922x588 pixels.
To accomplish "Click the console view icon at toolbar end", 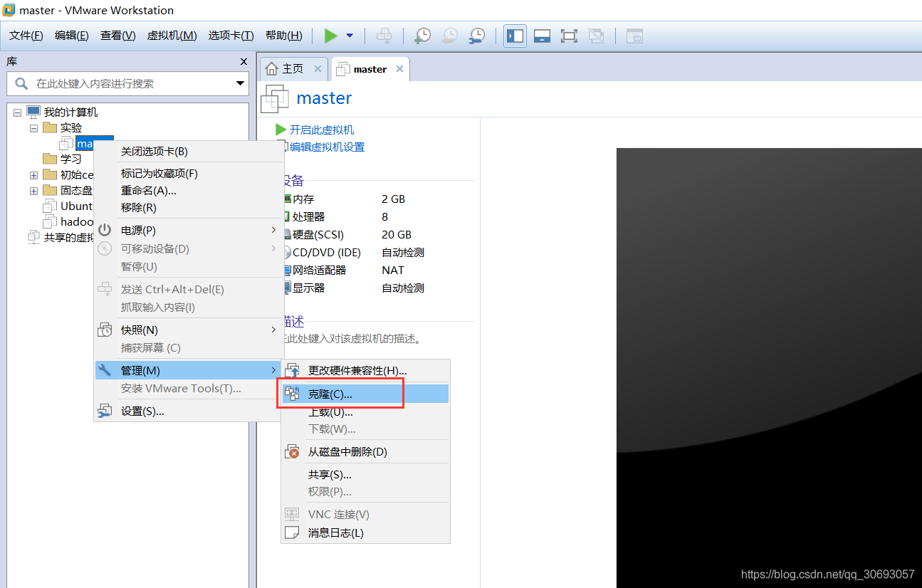I will pos(634,36).
